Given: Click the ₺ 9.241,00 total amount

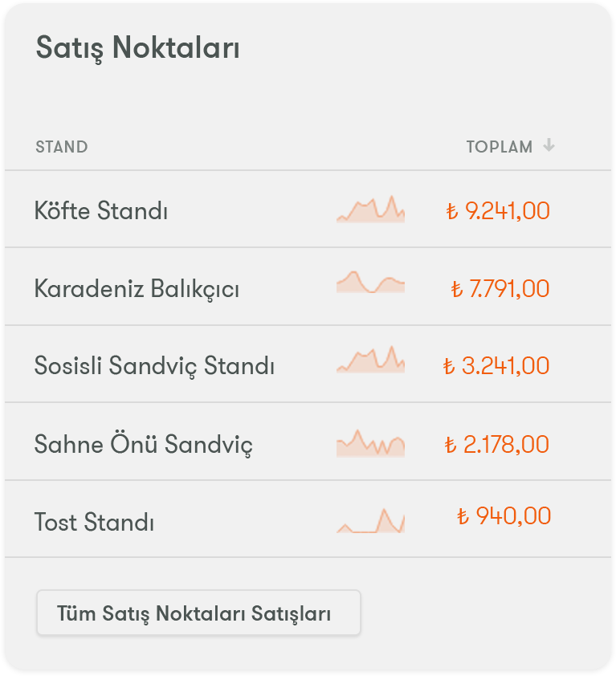Looking at the screenshot, I should pos(498,211).
